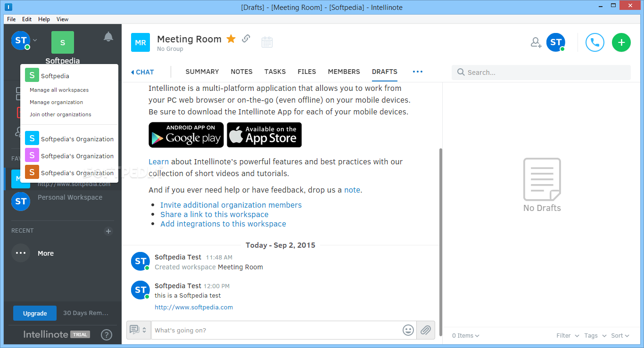Screen dimensions: 644x348
Task: Pick the purple Softpedia's Organization entry
Action: pyautogui.click(x=69, y=156)
